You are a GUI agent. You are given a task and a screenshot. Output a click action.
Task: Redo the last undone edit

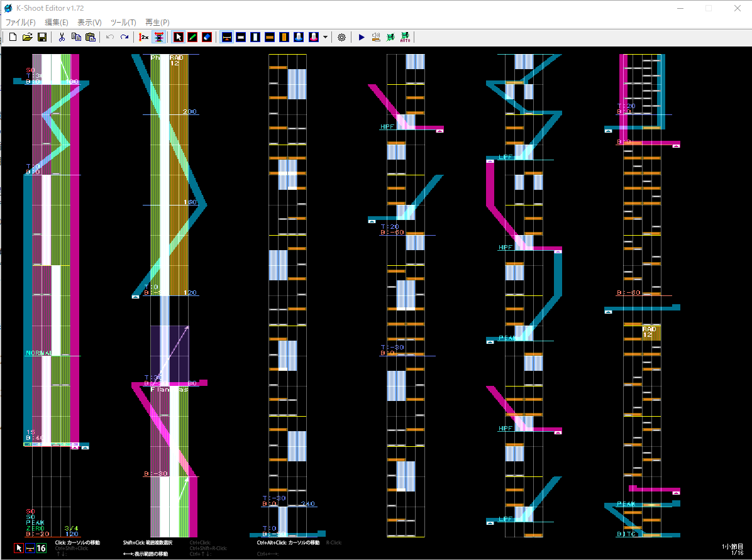[x=124, y=37]
